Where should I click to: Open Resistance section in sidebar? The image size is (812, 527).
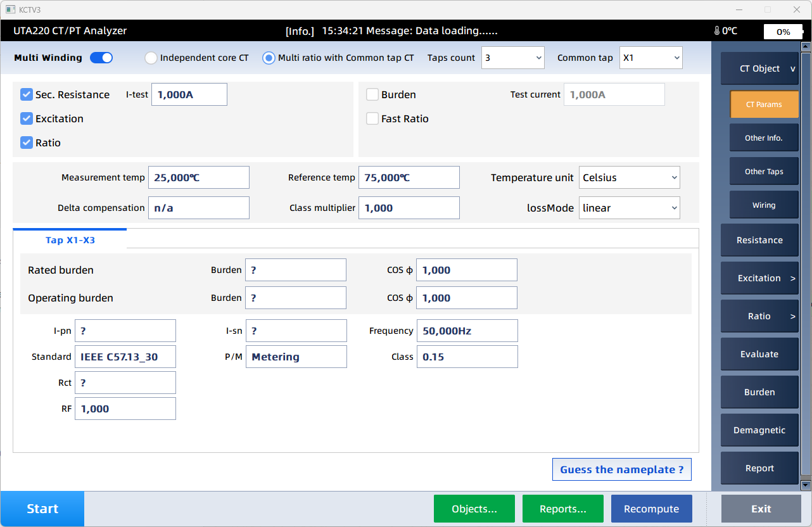pyautogui.click(x=759, y=240)
